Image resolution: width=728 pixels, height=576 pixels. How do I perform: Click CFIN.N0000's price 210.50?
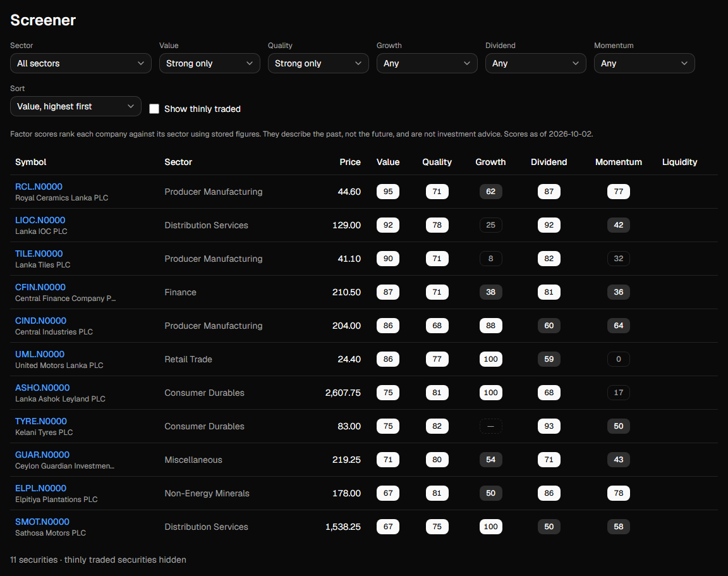(x=346, y=292)
